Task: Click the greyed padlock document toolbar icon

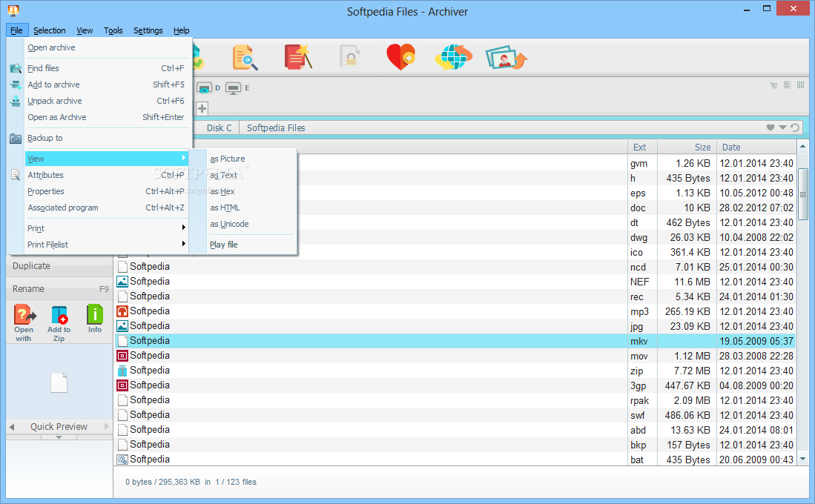Action: 349,56
